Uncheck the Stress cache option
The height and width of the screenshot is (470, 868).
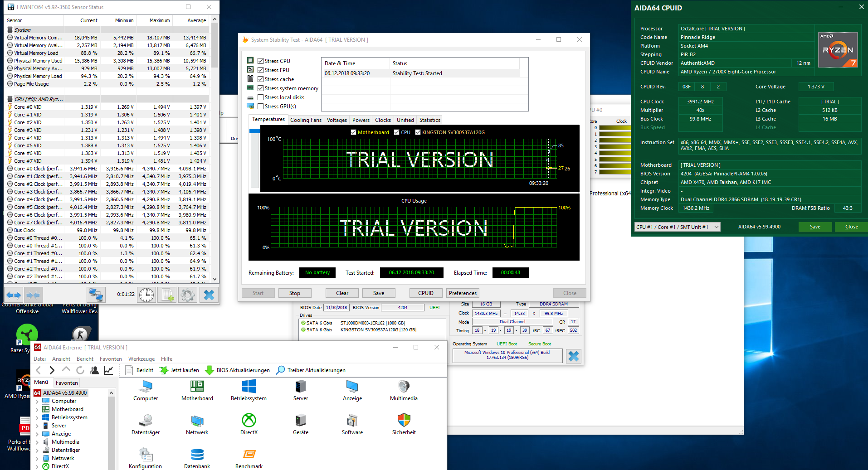(x=261, y=79)
